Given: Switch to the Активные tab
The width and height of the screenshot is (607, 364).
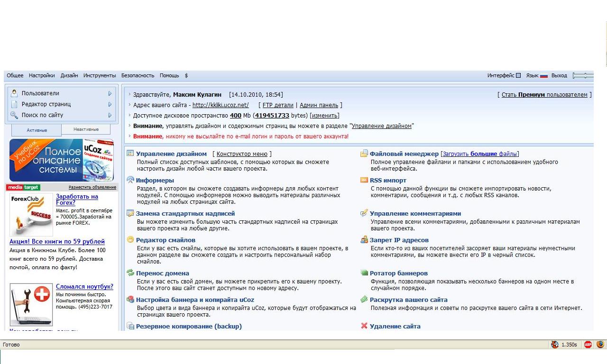Looking at the screenshot, I should pyautogui.click(x=37, y=130).
